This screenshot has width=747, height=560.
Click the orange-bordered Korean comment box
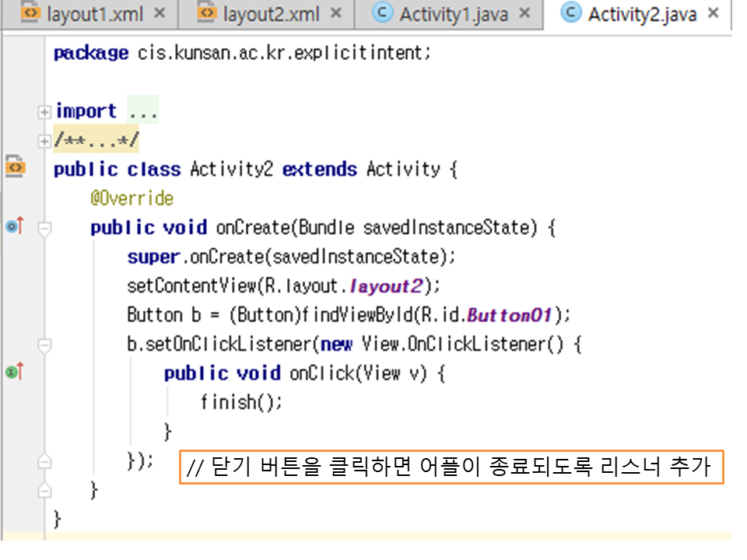pyautogui.click(x=452, y=467)
